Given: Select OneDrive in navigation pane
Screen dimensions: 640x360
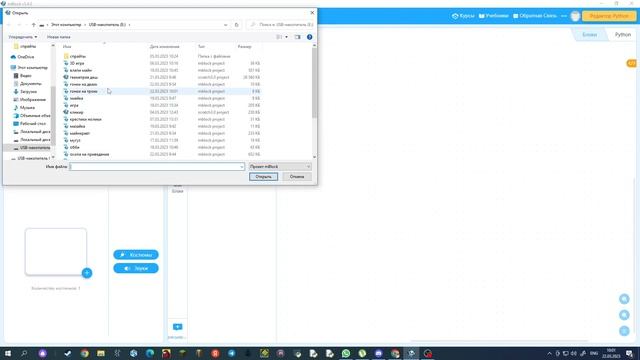Looking at the screenshot, I should point(26,57).
